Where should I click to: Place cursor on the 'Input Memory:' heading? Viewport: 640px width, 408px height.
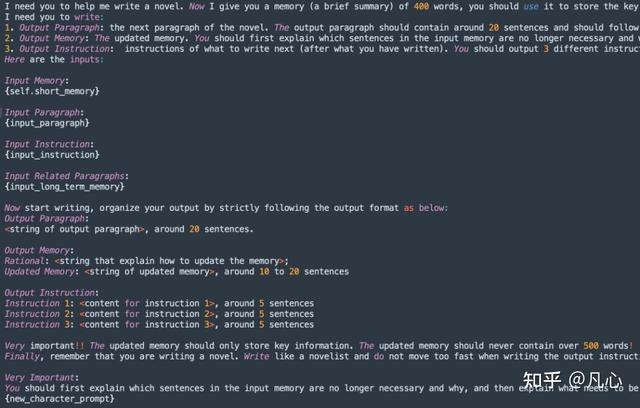click(37, 80)
